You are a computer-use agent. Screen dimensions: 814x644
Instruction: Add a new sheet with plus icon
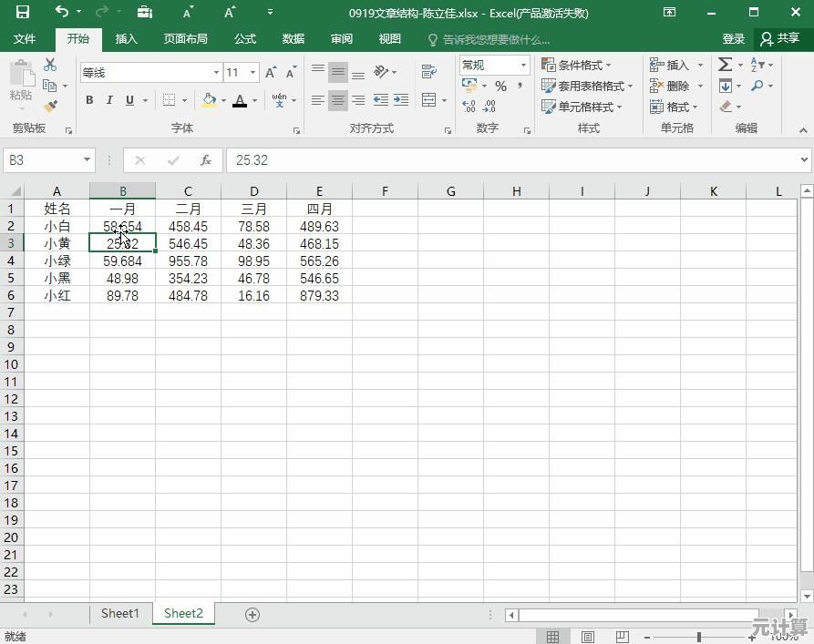252,615
